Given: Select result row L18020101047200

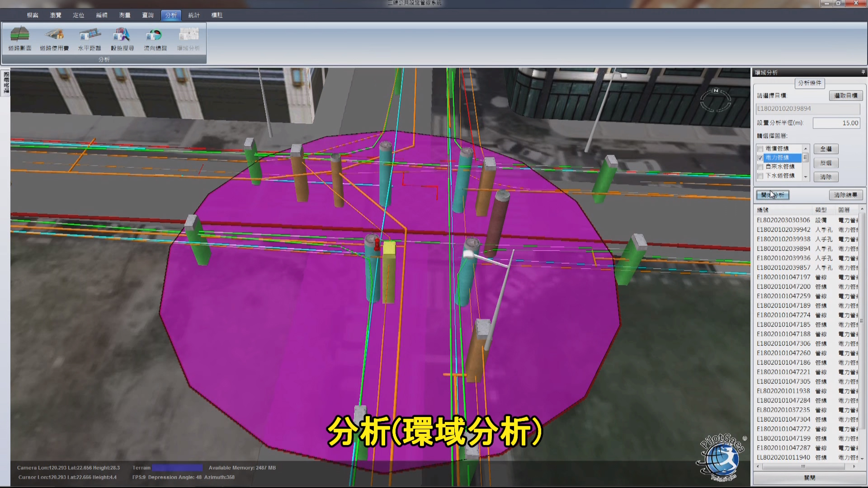Looking at the screenshot, I should point(807,286).
